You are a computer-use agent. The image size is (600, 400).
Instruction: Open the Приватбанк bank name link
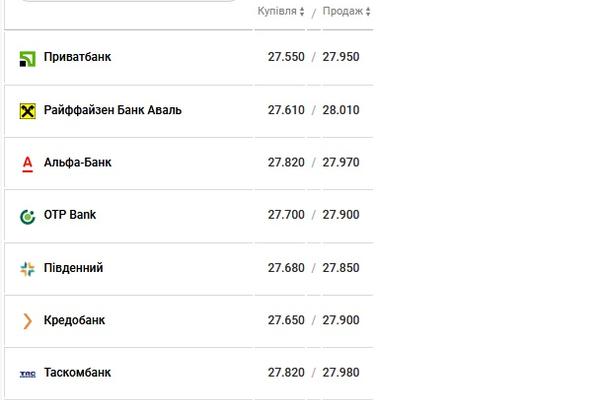click(x=77, y=57)
